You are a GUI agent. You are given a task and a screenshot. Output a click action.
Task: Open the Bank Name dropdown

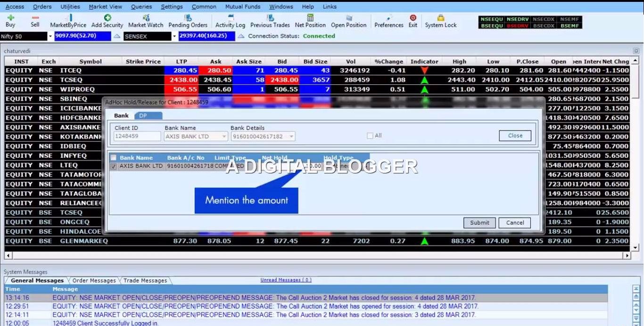(224, 137)
